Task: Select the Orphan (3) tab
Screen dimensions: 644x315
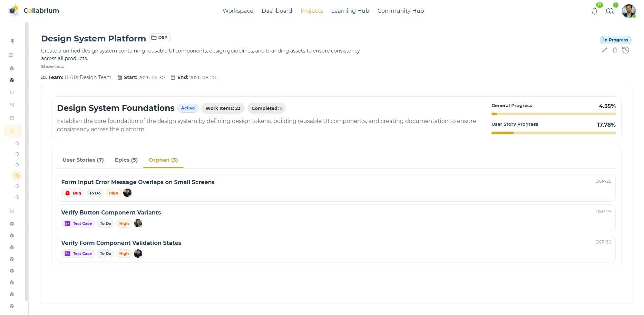Action: point(163,160)
